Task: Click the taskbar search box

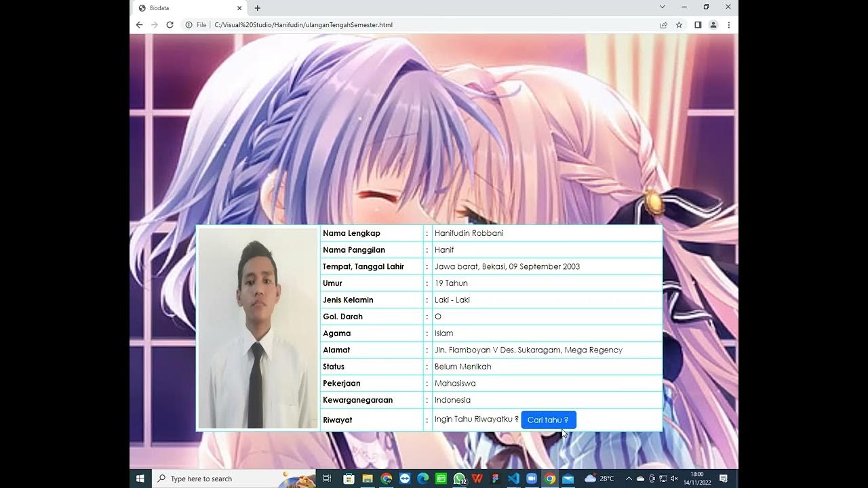Action: point(234,479)
